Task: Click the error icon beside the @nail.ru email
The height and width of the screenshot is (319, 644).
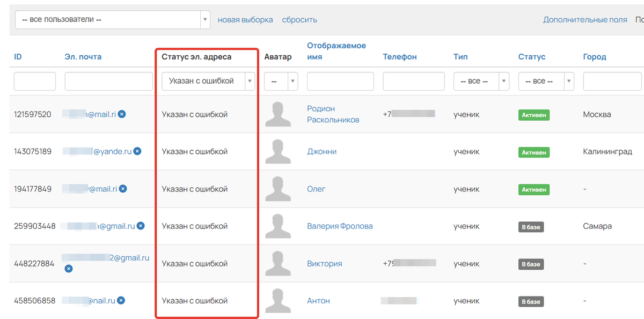Action: tap(121, 301)
